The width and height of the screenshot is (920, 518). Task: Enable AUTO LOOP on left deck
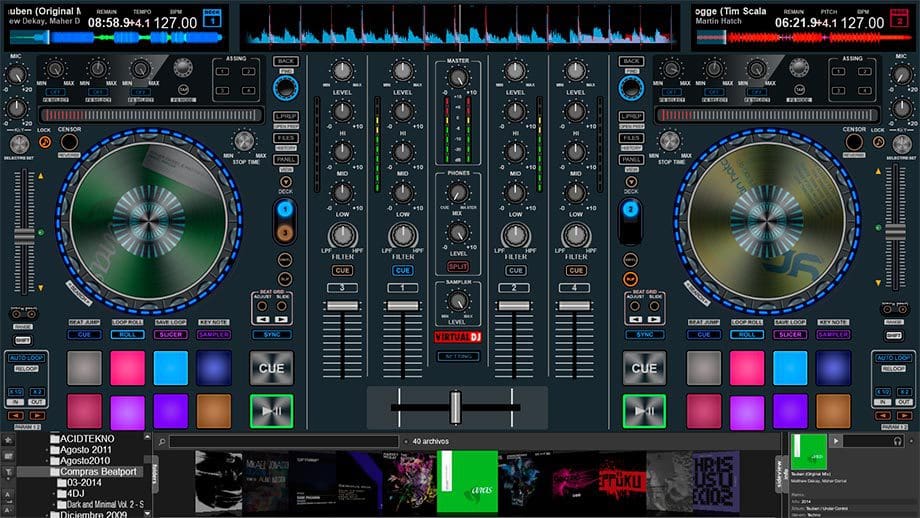click(26, 357)
